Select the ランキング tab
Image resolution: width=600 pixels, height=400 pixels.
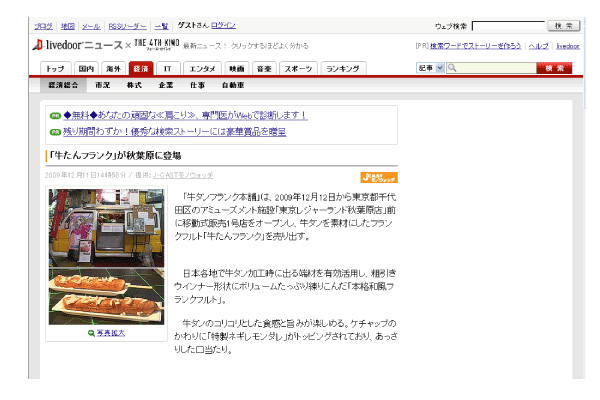click(x=343, y=69)
